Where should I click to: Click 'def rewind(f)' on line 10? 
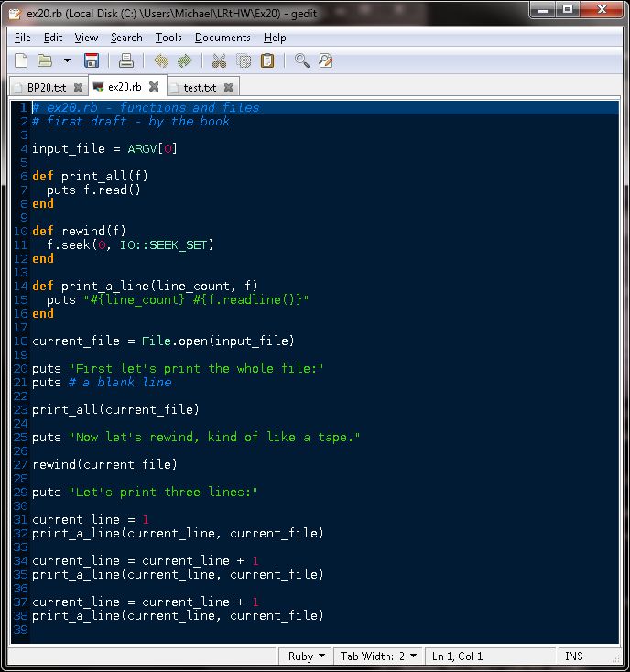tap(80, 231)
